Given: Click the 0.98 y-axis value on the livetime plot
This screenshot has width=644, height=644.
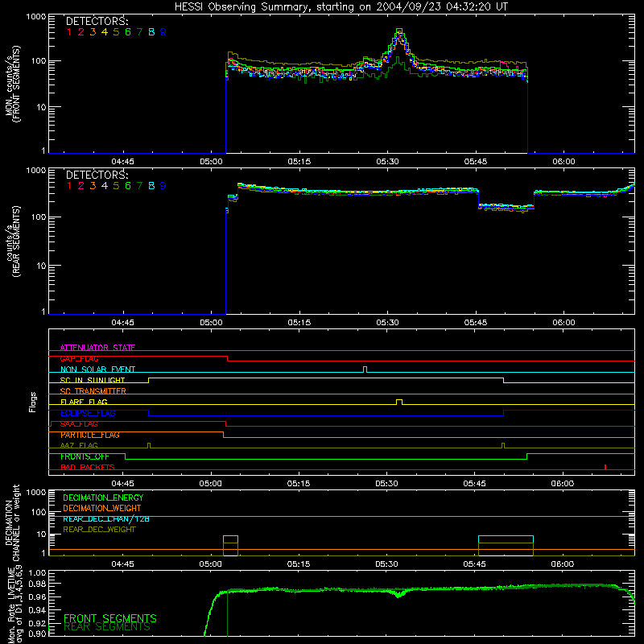Looking at the screenshot, I should (x=37, y=584).
